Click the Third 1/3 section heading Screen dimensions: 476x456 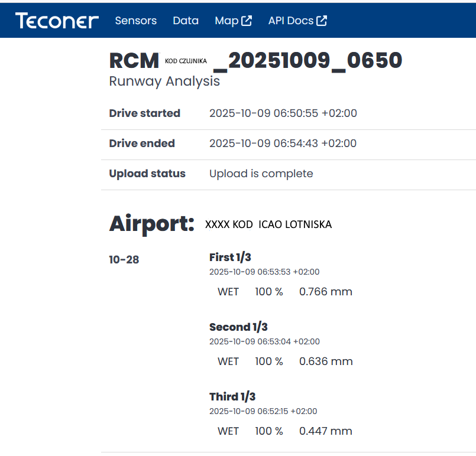[232, 397]
